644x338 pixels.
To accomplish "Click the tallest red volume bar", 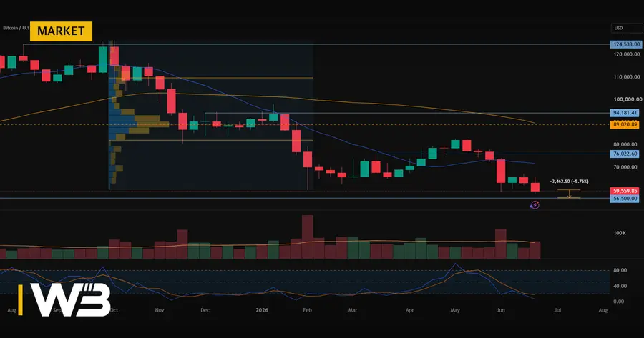I will [x=307, y=237].
